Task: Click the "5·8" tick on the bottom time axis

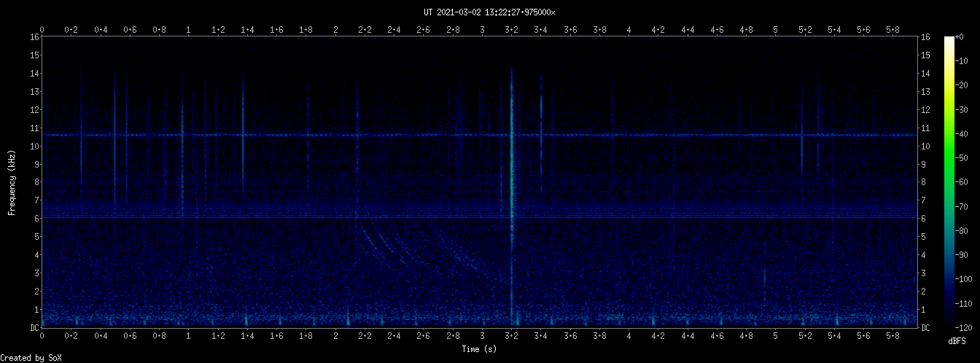Action: click(x=893, y=336)
